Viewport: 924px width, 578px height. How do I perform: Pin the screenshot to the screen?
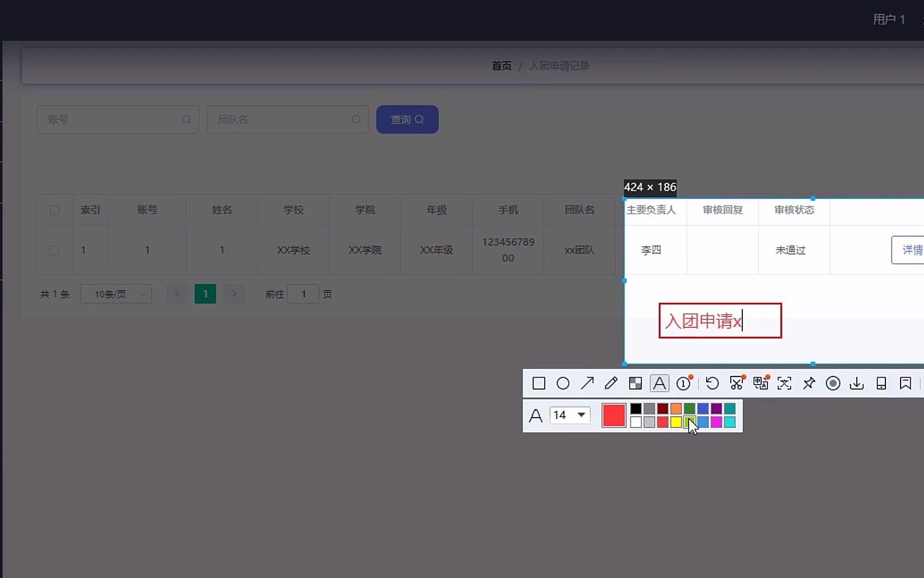pyautogui.click(x=809, y=383)
